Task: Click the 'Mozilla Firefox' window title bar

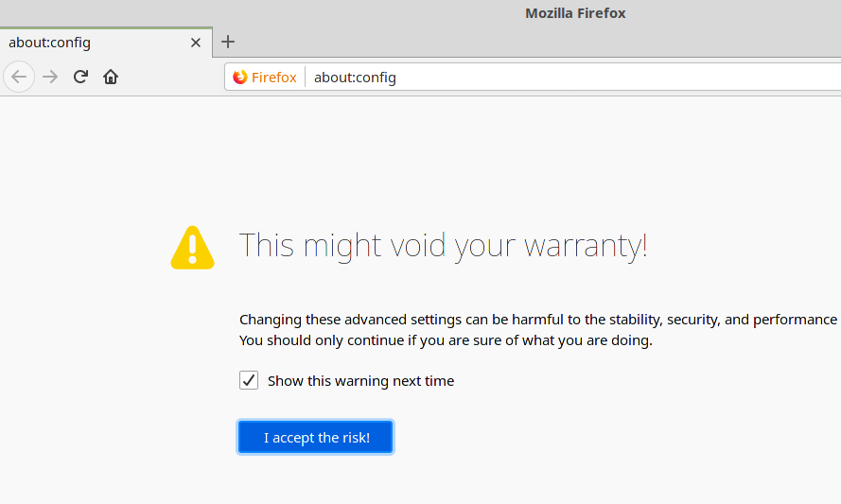Action: coord(575,13)
